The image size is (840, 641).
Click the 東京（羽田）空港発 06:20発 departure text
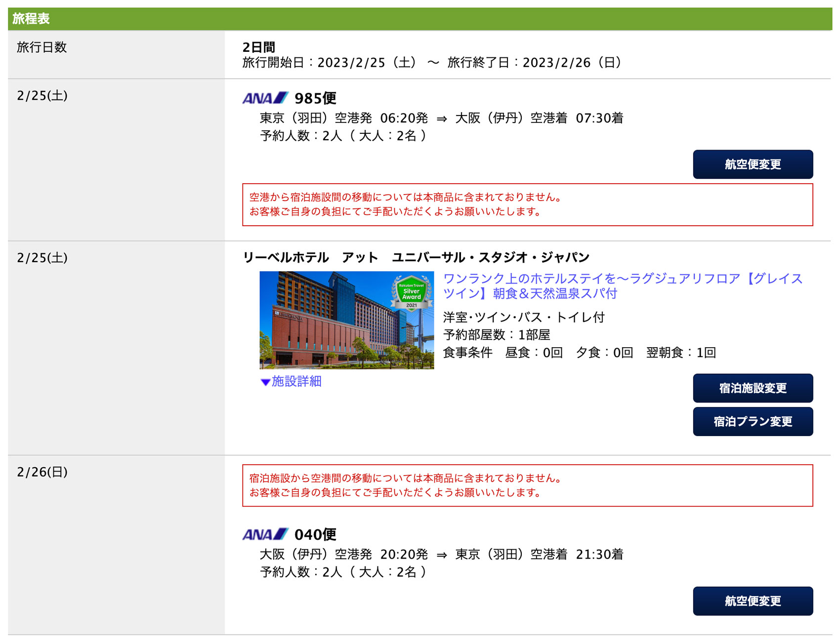(x=344, y=118)
